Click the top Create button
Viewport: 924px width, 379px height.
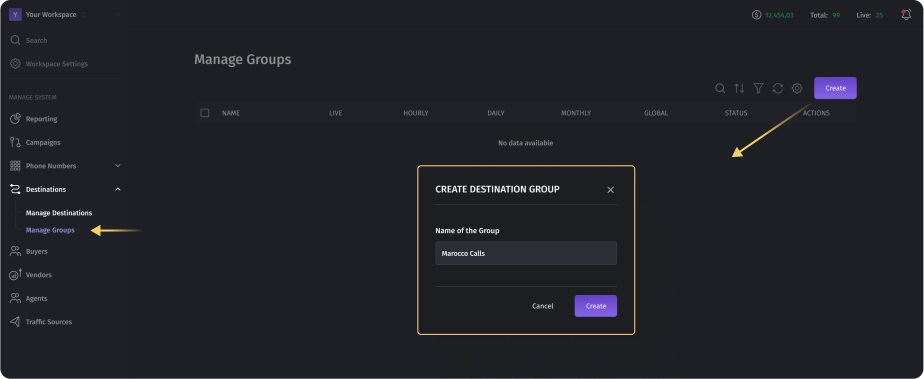(836, 88)
